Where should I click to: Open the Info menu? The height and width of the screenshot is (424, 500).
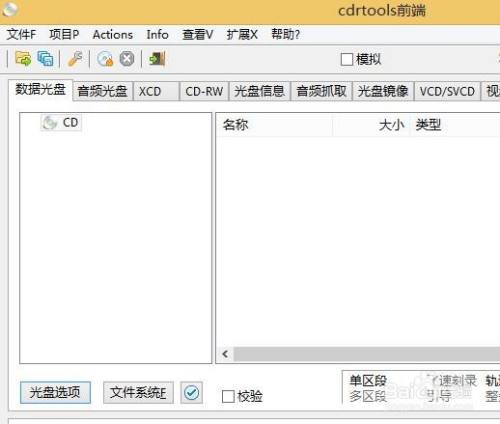coord(157,34)
